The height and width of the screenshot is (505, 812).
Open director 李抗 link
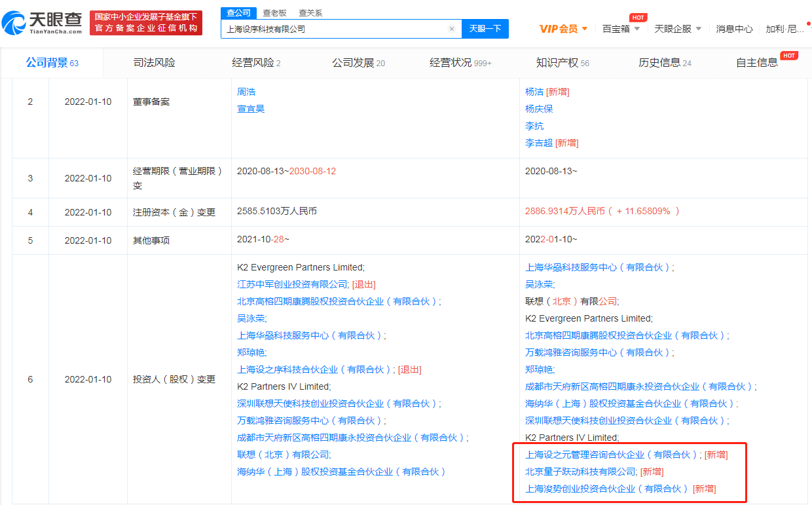pyautogui.click(x=534, y=126)
